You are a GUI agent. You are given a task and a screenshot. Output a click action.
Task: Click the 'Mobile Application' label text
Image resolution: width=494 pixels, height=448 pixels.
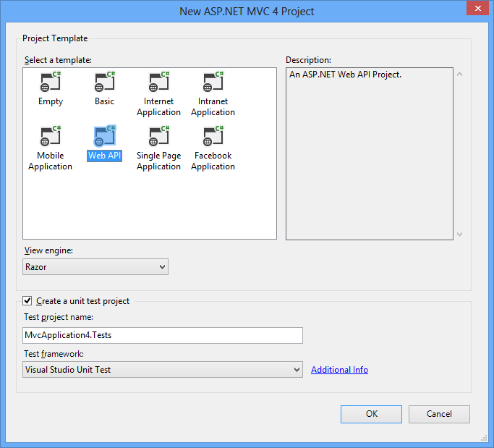tap(51, 161)
